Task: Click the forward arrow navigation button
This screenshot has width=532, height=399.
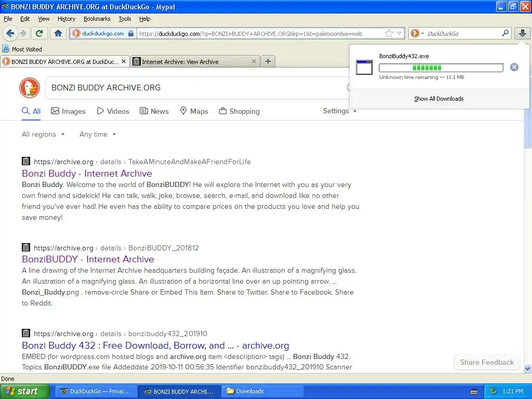Action: (23, 33)
